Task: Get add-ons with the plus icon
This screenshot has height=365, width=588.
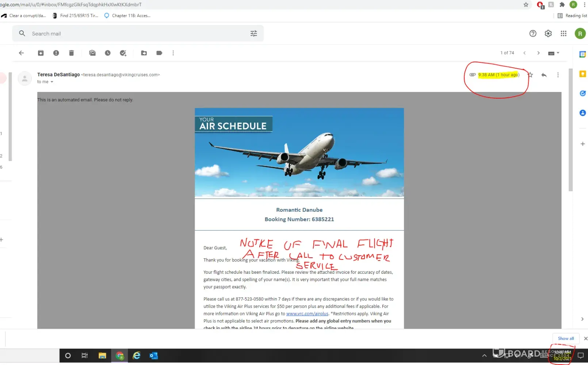Action: [583, 144]
